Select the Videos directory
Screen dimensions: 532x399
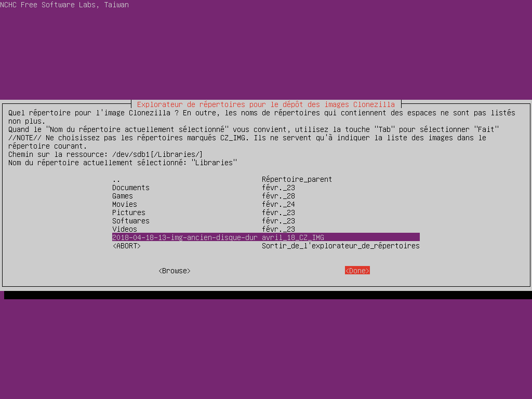(266, 229)
